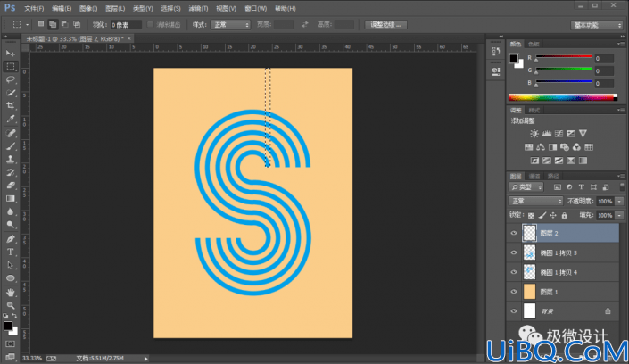Open the fill 填充 slider arrow
The width and height of the screenshot is (629, 364).
(x=620, y=216)
